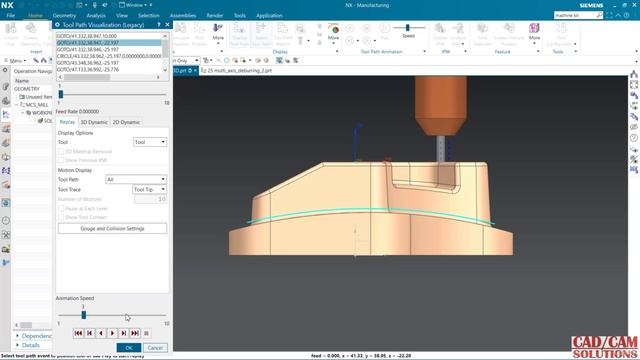Select the GEOMETRY tree row
640x360 pixels.
(x=27, y=89)
